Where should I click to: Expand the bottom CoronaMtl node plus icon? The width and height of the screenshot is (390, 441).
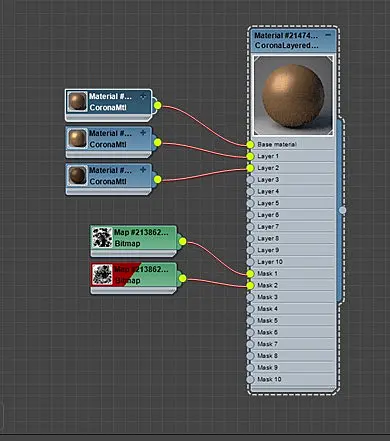point(143,170)
